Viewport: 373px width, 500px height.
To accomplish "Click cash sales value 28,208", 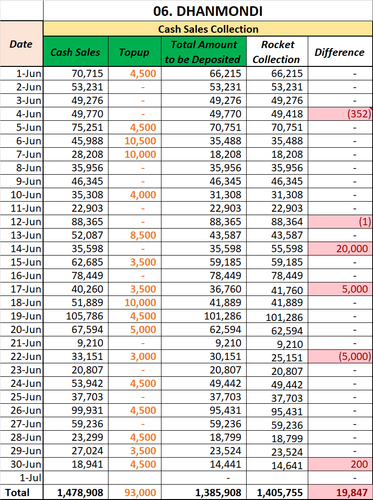I will (76, 154).
